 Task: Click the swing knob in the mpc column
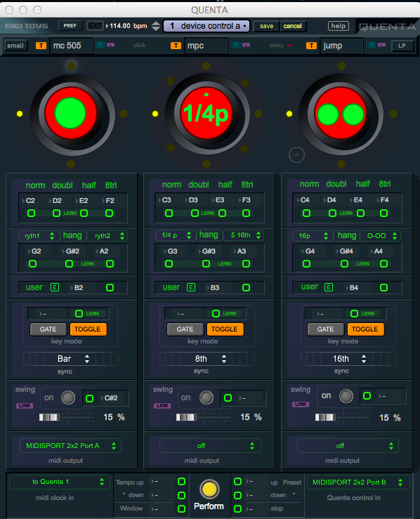coord(206,398)
